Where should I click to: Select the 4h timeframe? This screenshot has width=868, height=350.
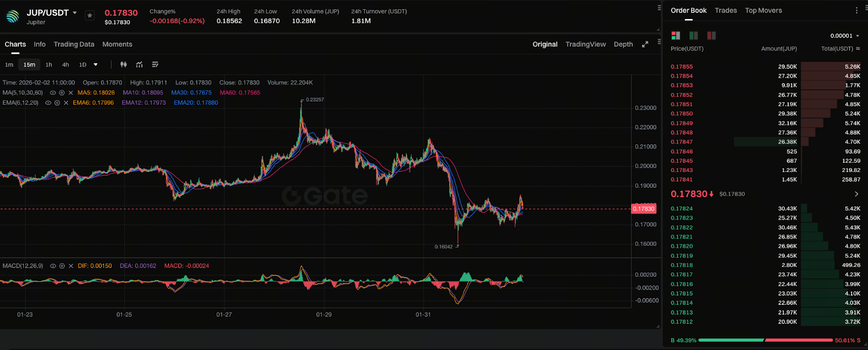coord(66,65)
